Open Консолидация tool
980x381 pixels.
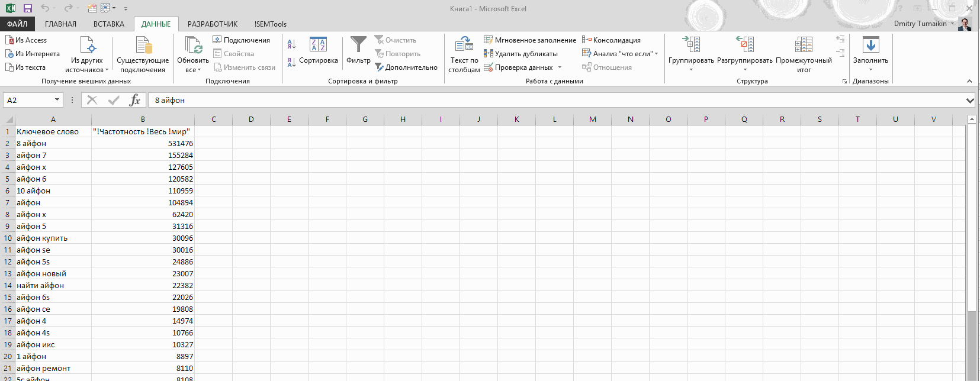pyautogui.click(x=611, y=40)
